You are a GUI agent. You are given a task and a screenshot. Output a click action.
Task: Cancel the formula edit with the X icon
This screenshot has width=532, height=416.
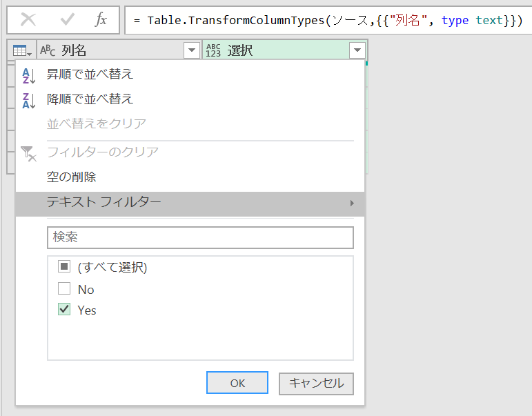coord(28,19)
